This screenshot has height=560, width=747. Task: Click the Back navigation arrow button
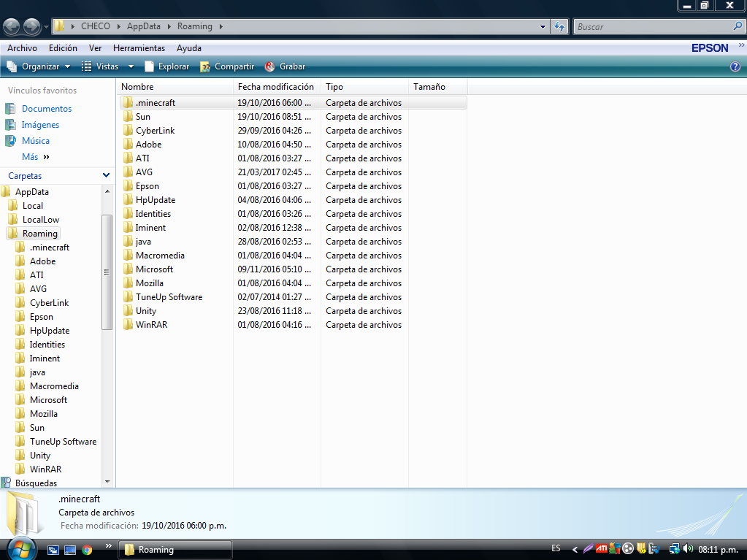tap(12, 27)
